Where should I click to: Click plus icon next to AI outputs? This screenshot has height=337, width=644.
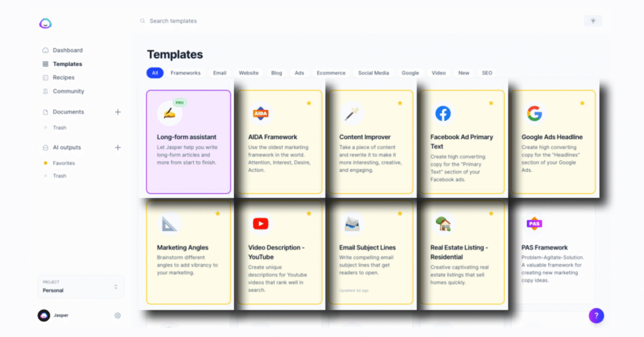click(118, 147)
